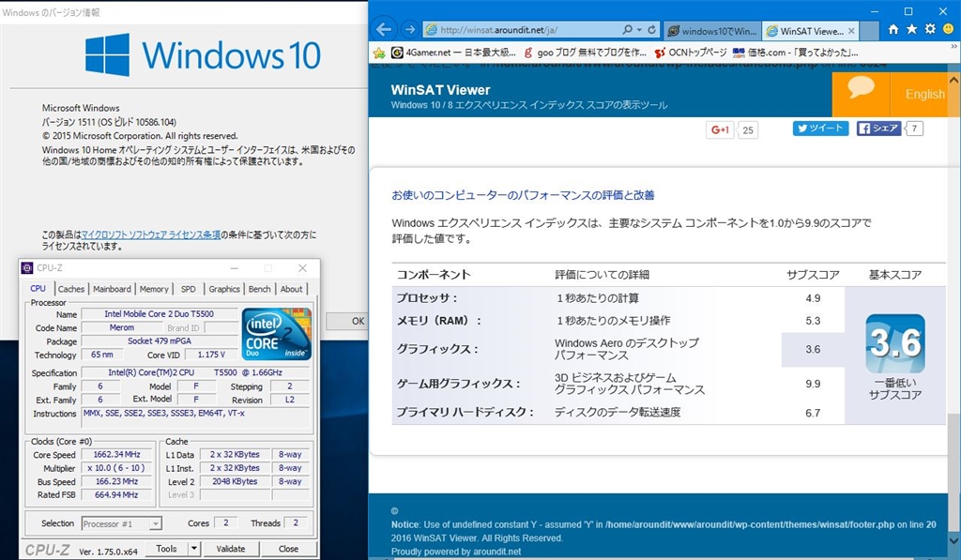Click the ゲーム用グラフィックス subscore 9.9
The height and width of the screenshot is (560, 961).
pos(813,385)
